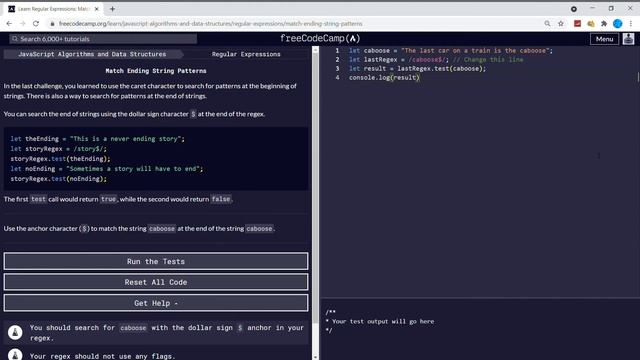Click the example line 'storyRegex.test(noEnding);'

click(58, 179)
